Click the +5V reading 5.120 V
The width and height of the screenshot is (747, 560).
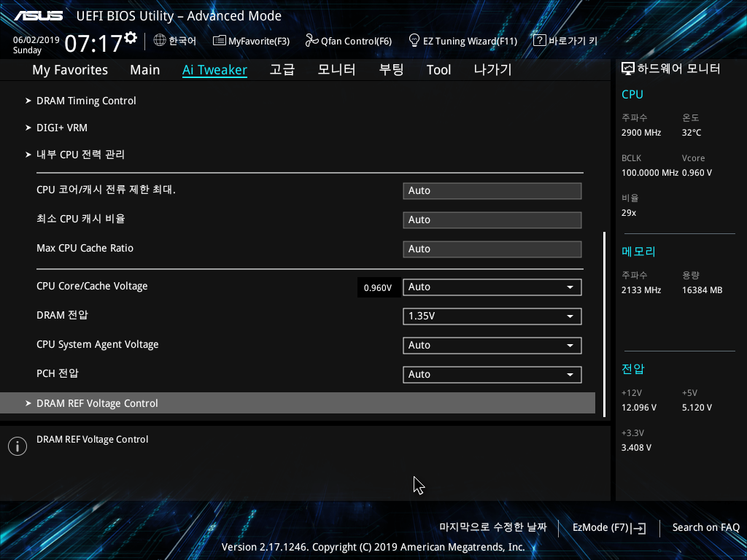pos(697,408)
